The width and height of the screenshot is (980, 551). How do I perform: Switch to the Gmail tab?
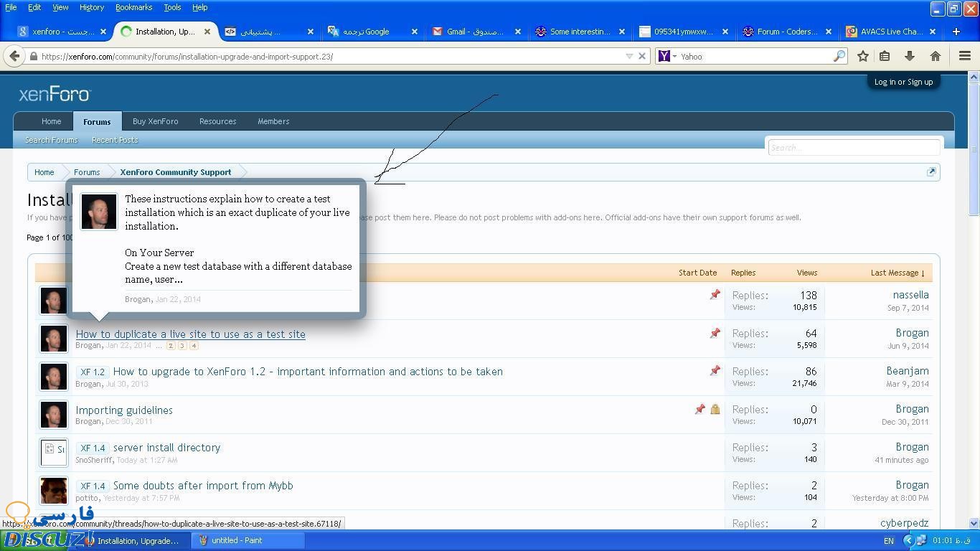pos(474,32)
